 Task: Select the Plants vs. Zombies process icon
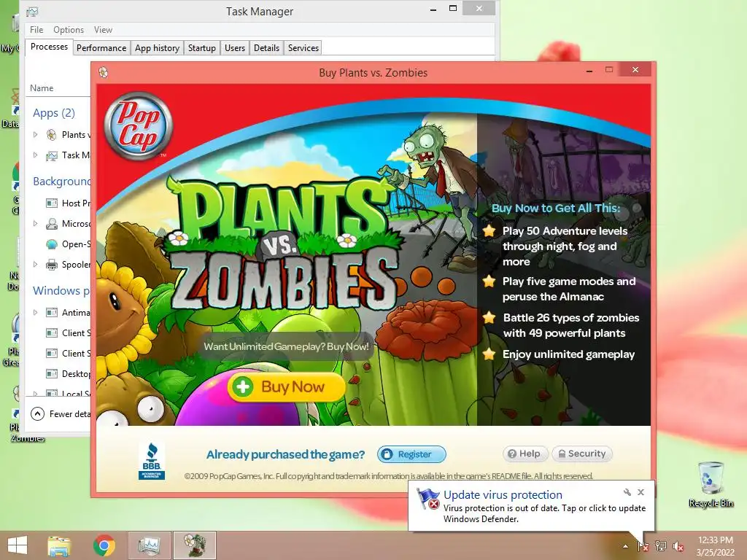(52, 135)
